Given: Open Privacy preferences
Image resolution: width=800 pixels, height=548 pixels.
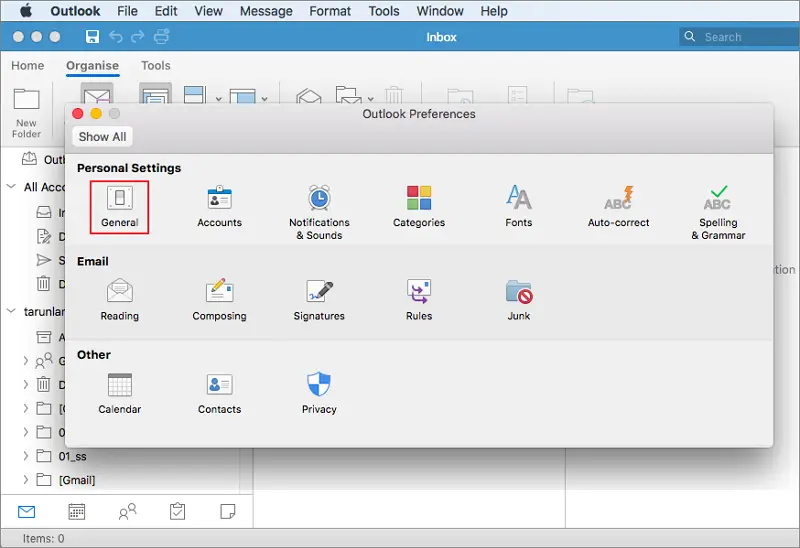Looking at the screenshot, I should [x=319, y=393].
